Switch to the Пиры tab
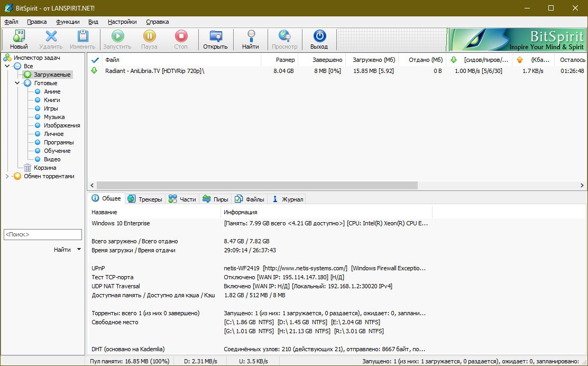 click(x=215, y=199)
